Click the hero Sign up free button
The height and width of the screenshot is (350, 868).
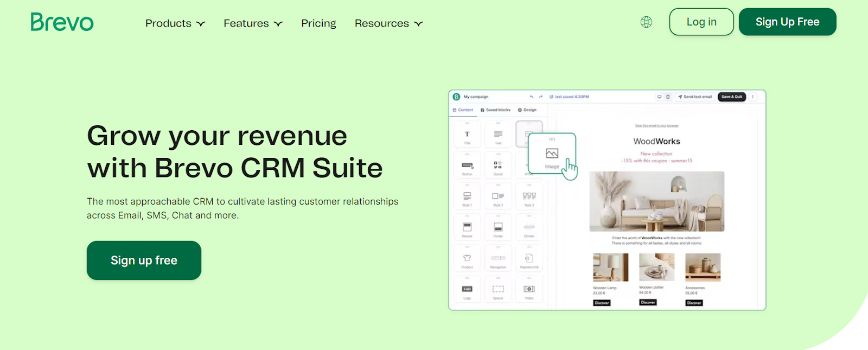[x=144, y=260]
